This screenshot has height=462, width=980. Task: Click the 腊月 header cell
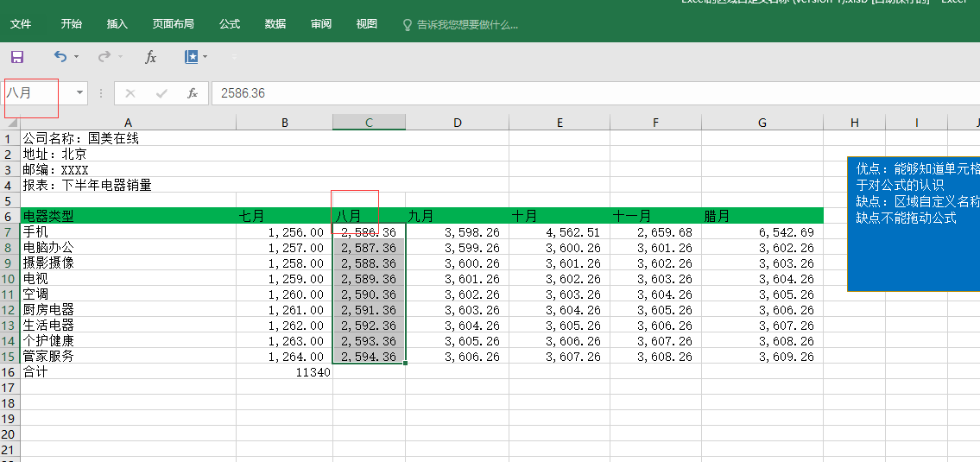coord(762,216)
